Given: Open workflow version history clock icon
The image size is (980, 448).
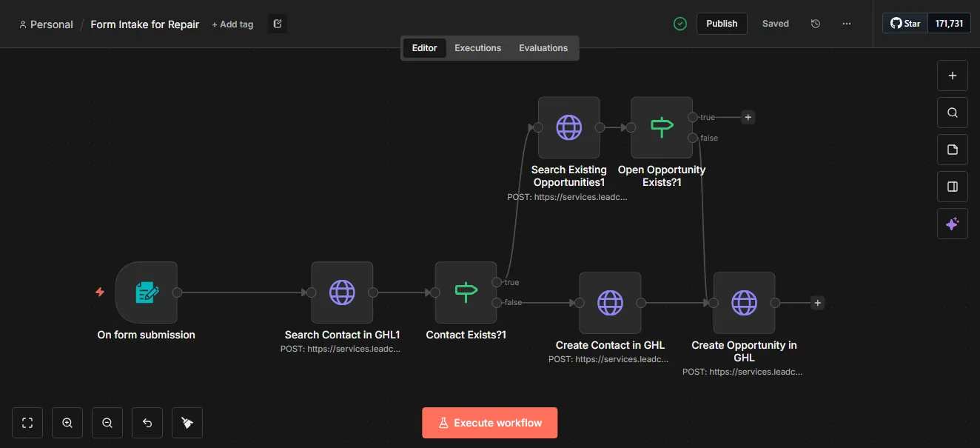Looking at the screenshot, I should point(816,24).
